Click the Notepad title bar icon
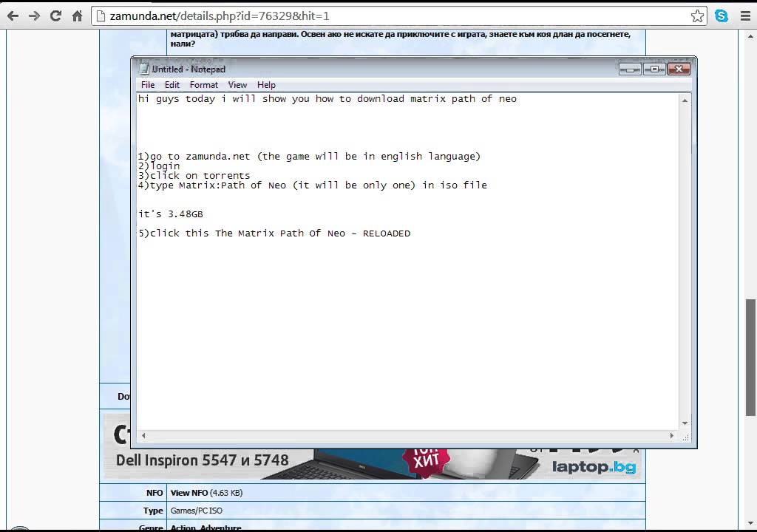757x532 pixels. coord(144,69)
